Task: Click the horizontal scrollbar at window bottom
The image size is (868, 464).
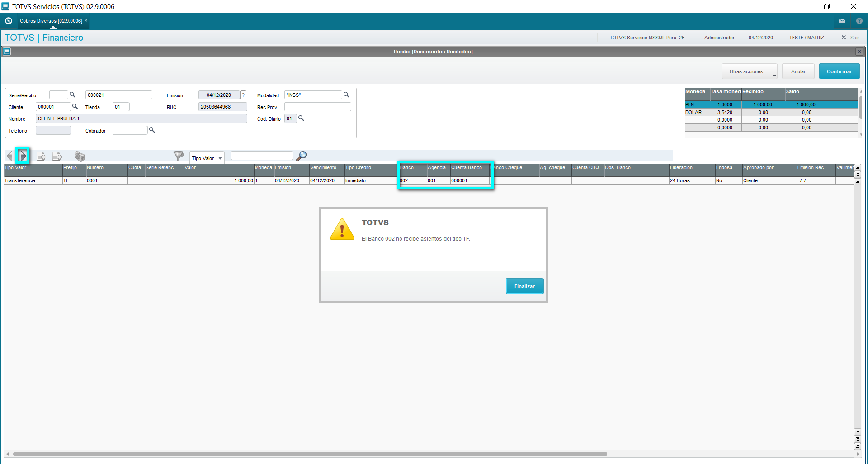Action: click(310, 454)
